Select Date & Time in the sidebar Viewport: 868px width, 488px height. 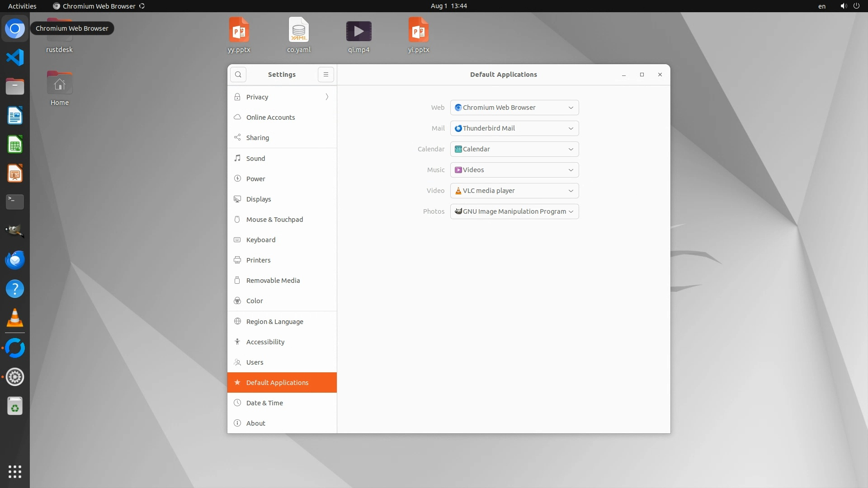264,403
